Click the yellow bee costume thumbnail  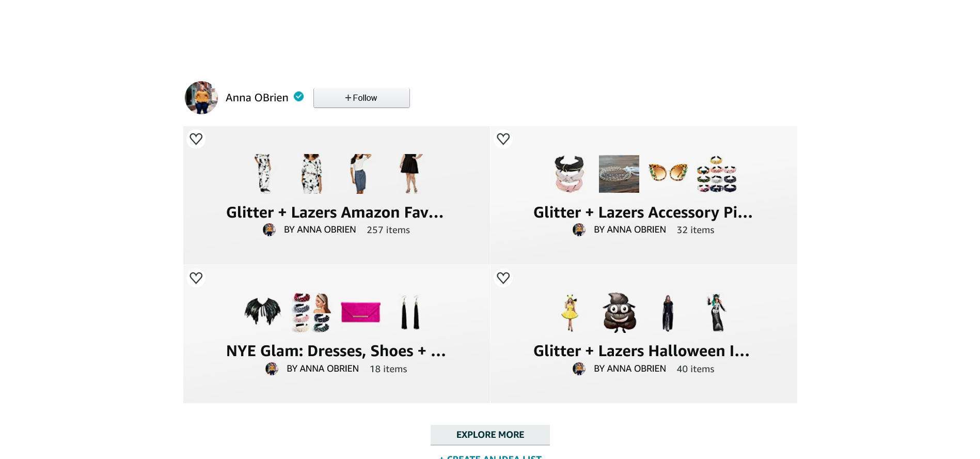point(570,313)
